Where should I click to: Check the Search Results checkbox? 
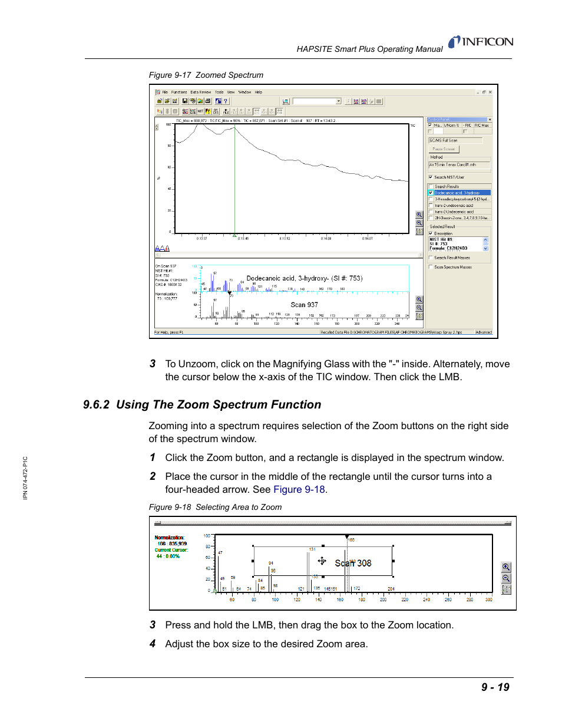[431, 186]
